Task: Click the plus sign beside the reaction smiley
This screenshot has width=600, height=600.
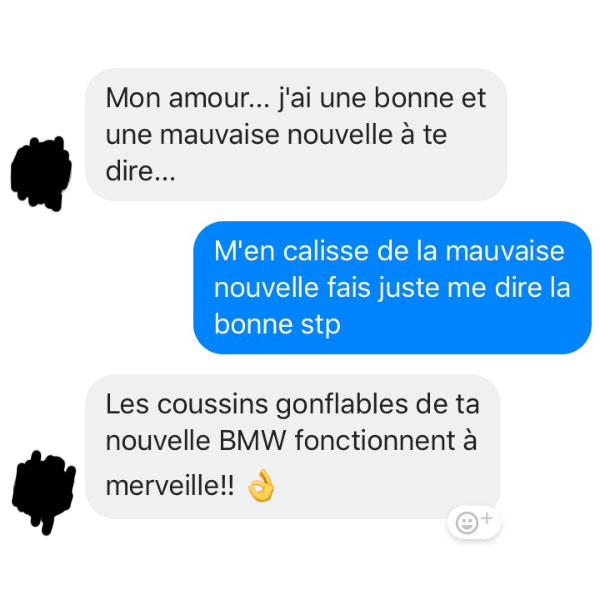Action: [487, 518]
